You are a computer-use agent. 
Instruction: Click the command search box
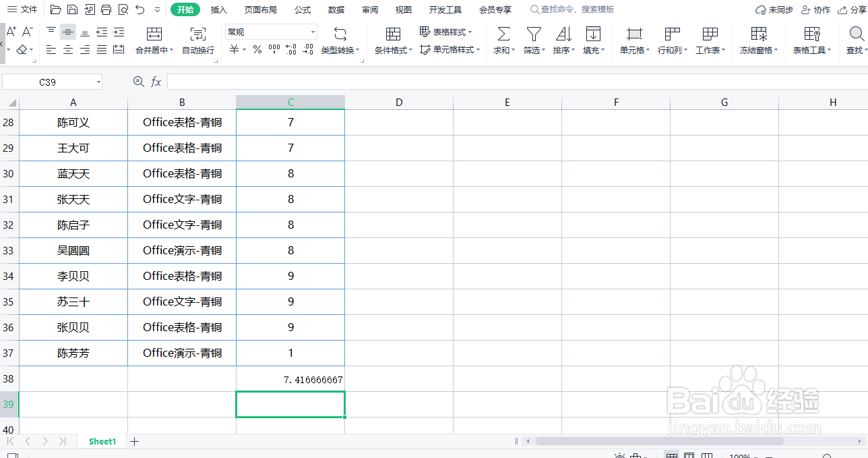(573, 10)
